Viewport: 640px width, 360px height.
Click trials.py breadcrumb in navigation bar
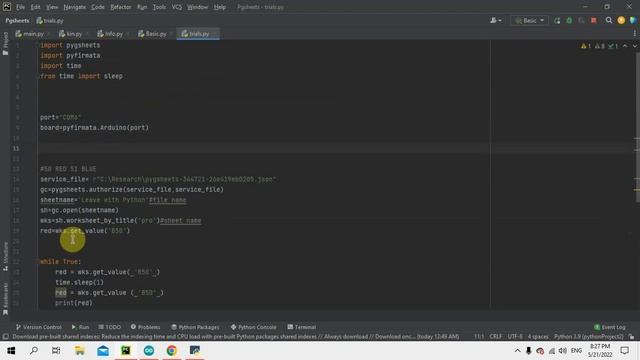coord(50,20)
